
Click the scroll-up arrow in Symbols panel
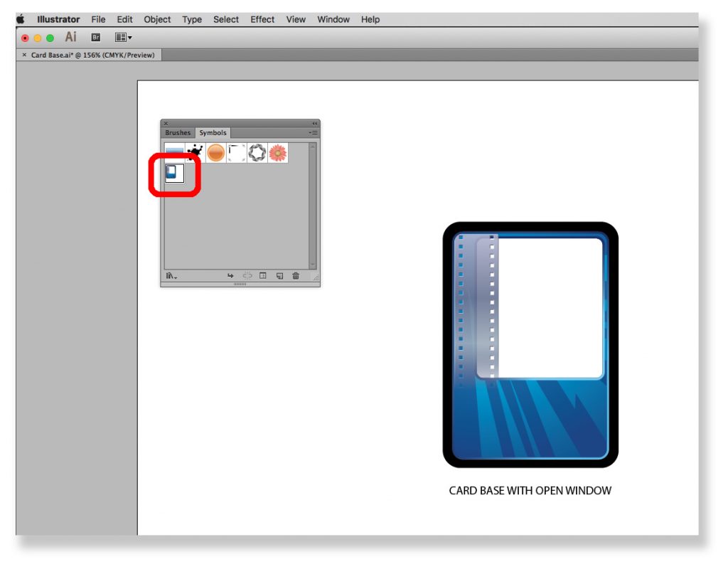pos(313,147)
